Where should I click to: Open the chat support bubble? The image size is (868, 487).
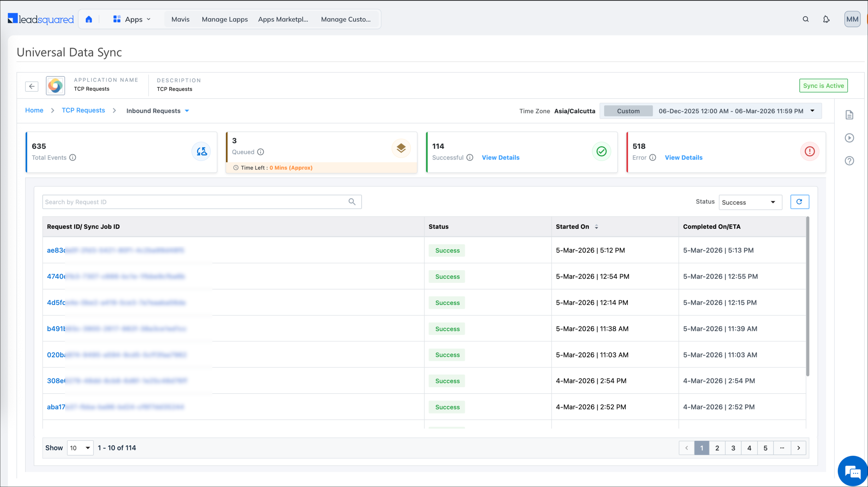coord(852,471)
